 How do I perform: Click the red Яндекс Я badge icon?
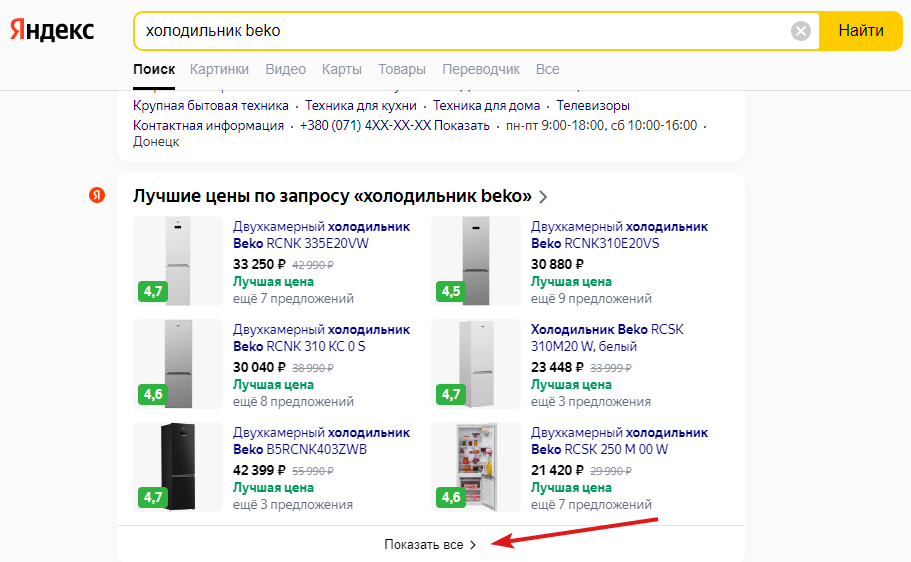tap(97, 195)
